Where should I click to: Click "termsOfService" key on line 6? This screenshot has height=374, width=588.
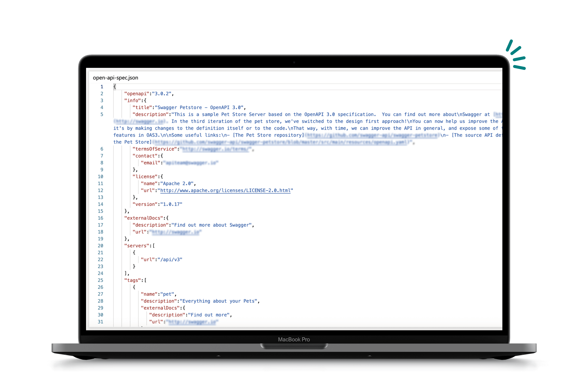155,149
